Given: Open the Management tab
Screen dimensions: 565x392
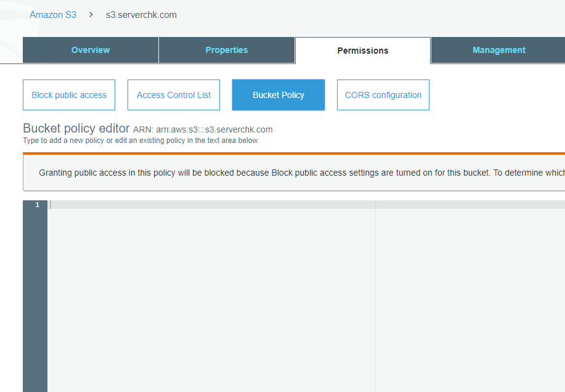Looking at the screenshot, I should [x=498, y=50].
